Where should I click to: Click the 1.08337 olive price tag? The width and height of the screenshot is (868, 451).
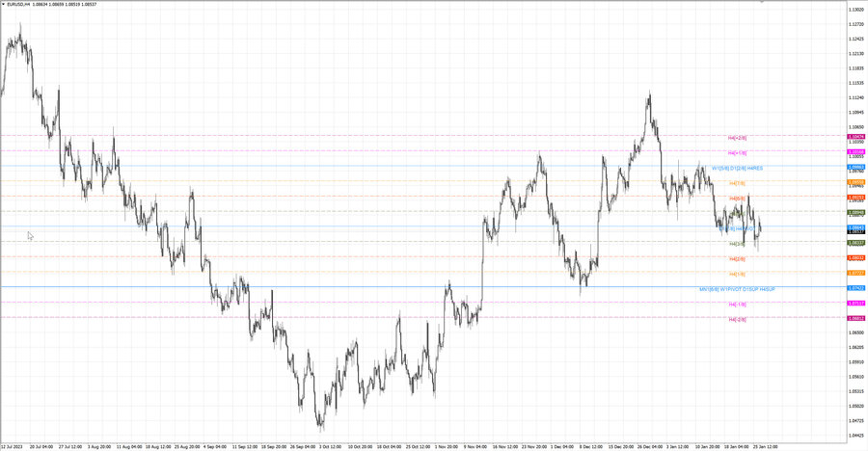click(x=856, y=243)
